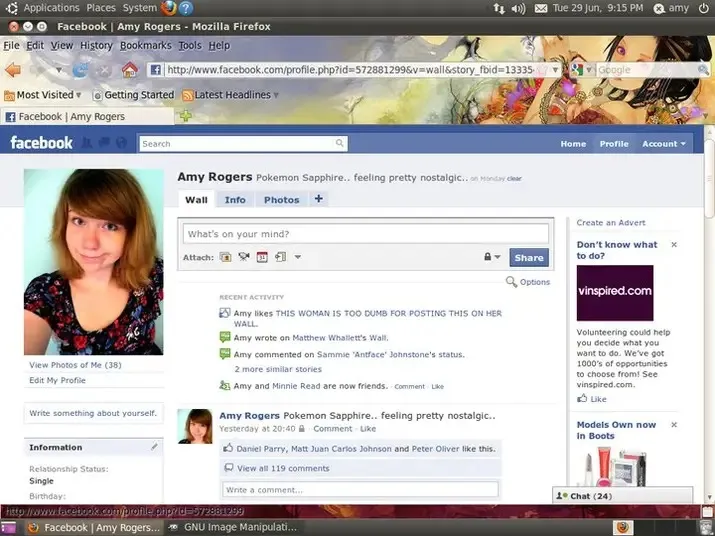Screen dimensions: 715x536
Task: Attach a link to the status
Action: [280, 257]
